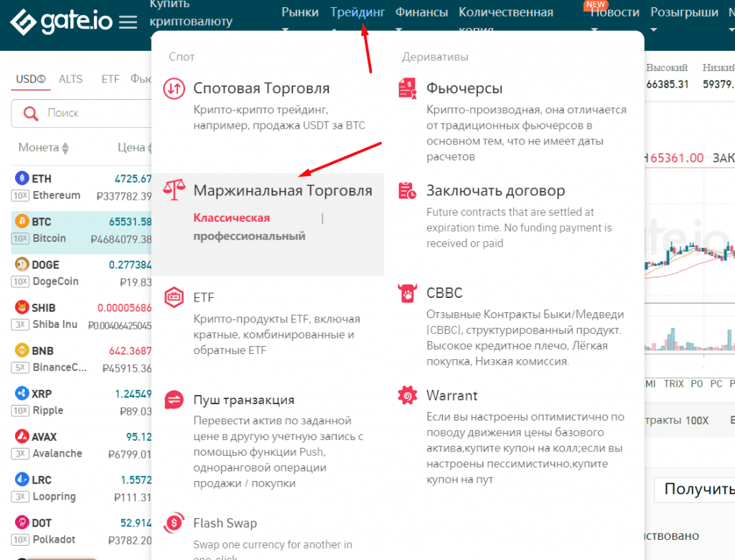Open Пуш транзакция
This screenshot has width=735, height=560.
click(244, 400)
